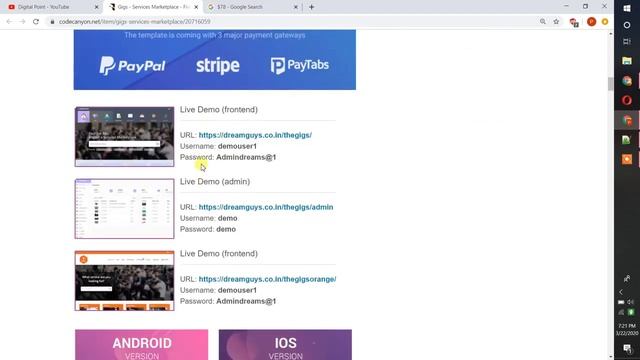Click the zoom magnifier icon in address bar
The image size is (640, 360).
[543, 22]
